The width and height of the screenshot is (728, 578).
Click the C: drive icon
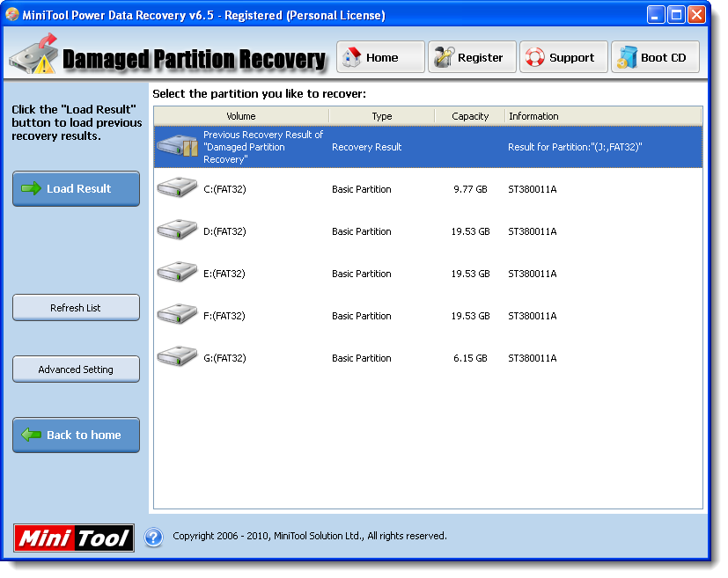point(177,187)
